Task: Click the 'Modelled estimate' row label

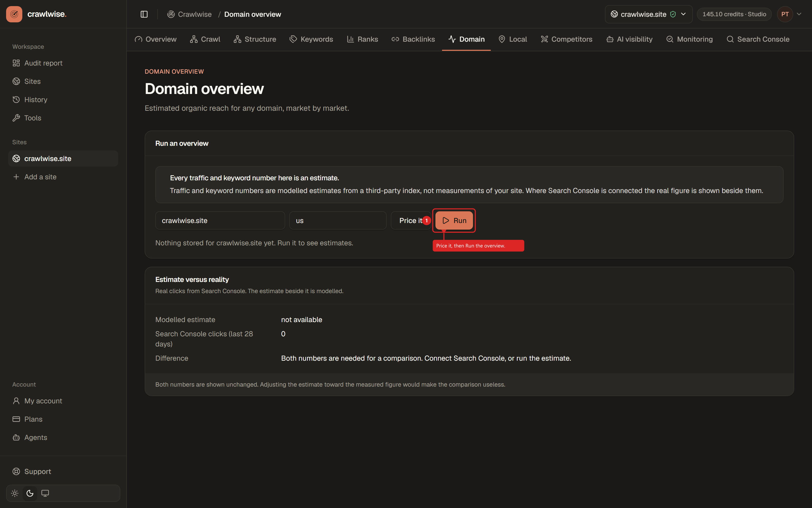Action: click(x=185, y=320)
